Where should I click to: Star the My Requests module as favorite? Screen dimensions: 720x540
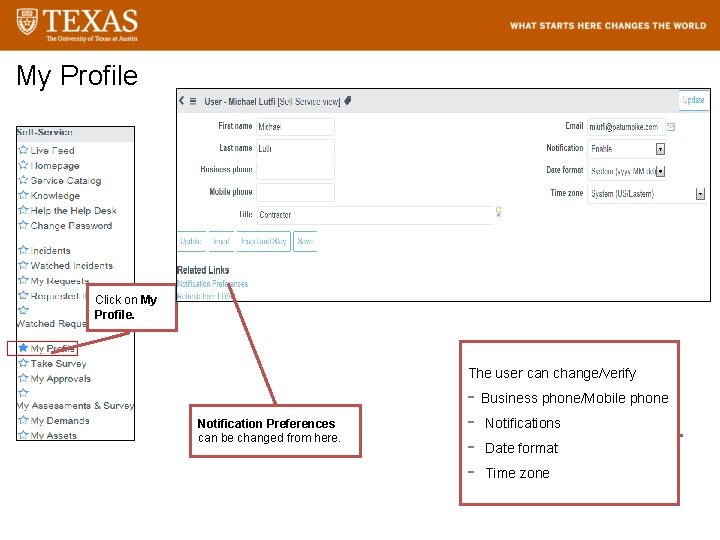coord(23,280)
